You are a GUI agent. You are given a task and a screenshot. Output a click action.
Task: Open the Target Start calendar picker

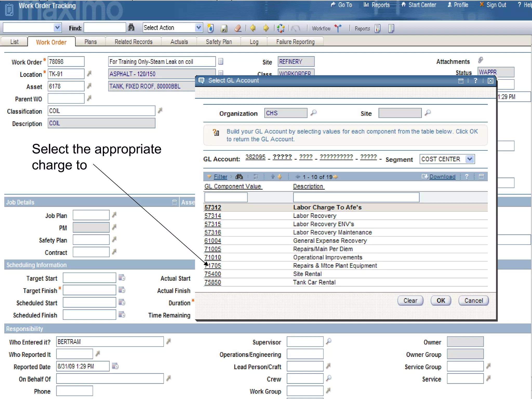click(x=122, y=278)
